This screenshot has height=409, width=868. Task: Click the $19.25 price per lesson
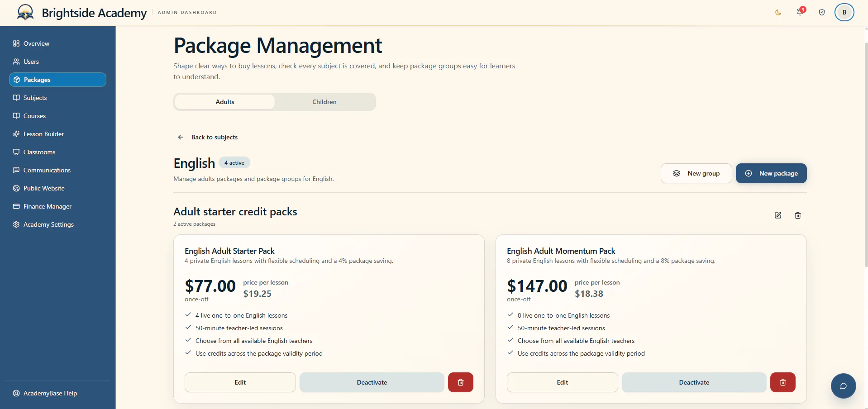tap(258, 294)
